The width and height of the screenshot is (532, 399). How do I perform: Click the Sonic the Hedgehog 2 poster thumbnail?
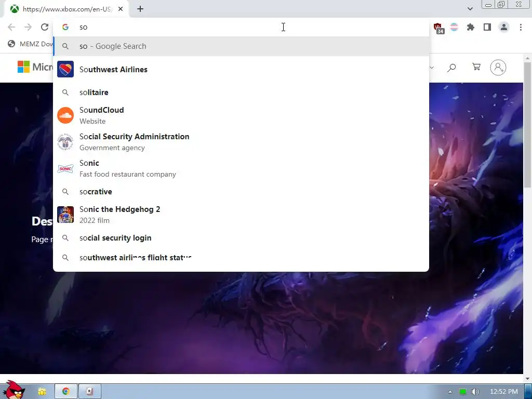[65, 215]
